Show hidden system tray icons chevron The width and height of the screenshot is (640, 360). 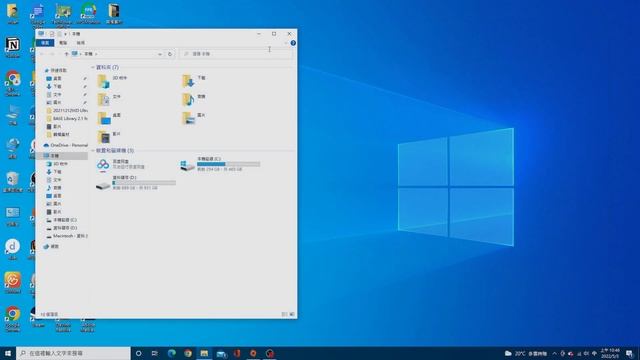(554, 353)
